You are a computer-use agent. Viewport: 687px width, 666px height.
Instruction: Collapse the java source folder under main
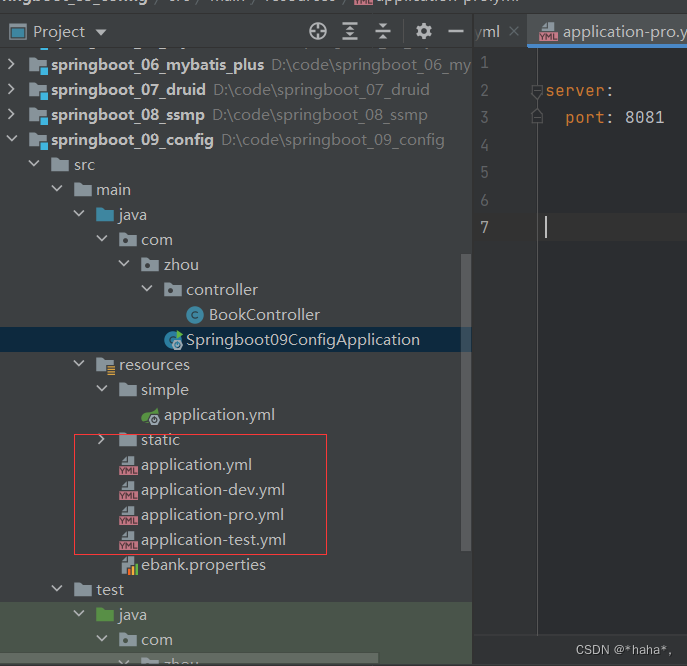coord(79,214)
